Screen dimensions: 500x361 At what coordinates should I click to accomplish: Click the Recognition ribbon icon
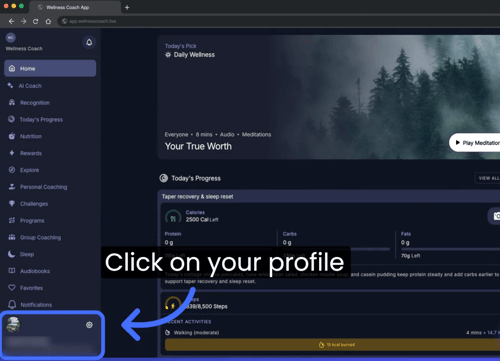click(12, 102)
